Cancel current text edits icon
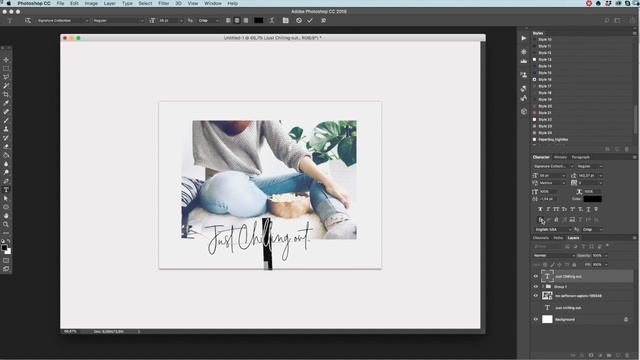The height and width of the screenshot is (360, 640). pyautogui.click(x=299, y=20)
